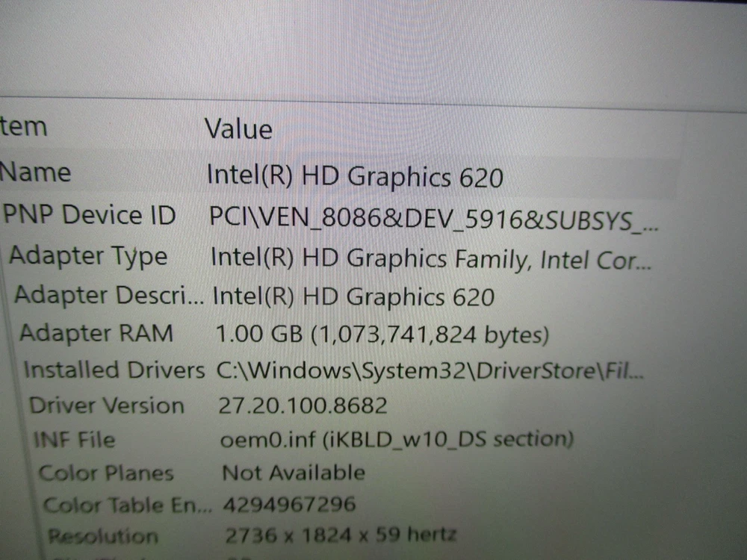Select the Color Planes row label
The height and width of the screenshot is (560, 747).
(x=105, y=473)
